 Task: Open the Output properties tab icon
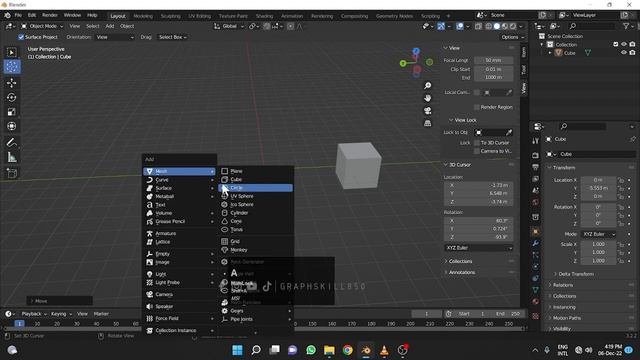pyautogui.click(x=536, y=167)
